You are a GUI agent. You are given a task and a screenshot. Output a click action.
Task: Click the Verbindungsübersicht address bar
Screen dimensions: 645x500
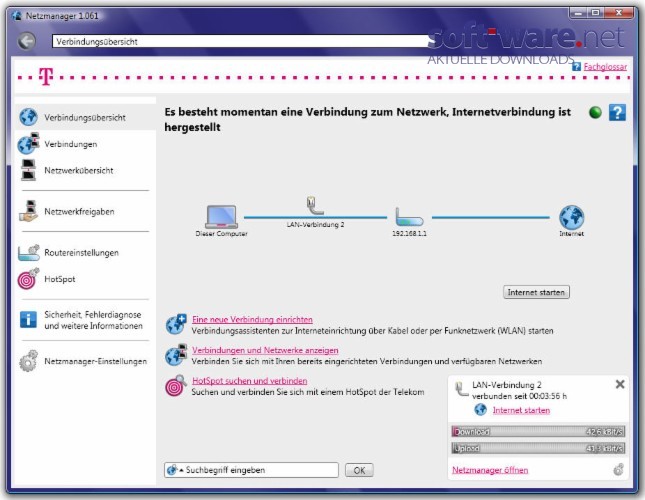click(243, 42)
